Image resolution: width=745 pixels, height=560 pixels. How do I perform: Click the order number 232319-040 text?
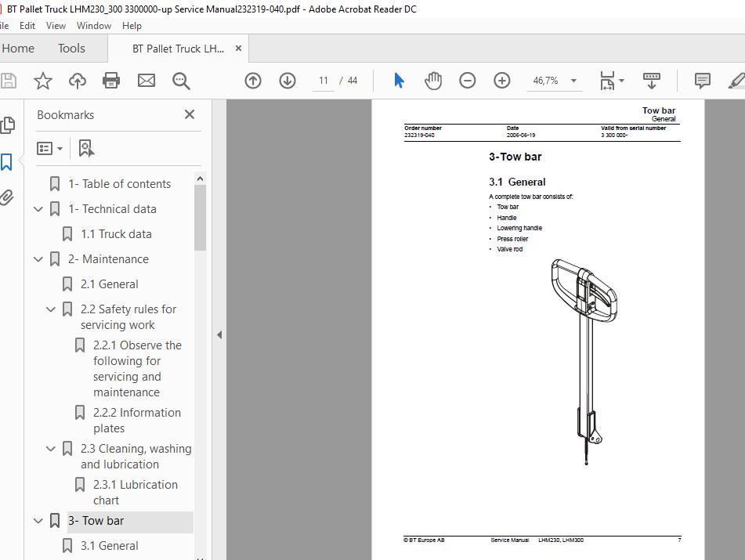tap(419, 135)
